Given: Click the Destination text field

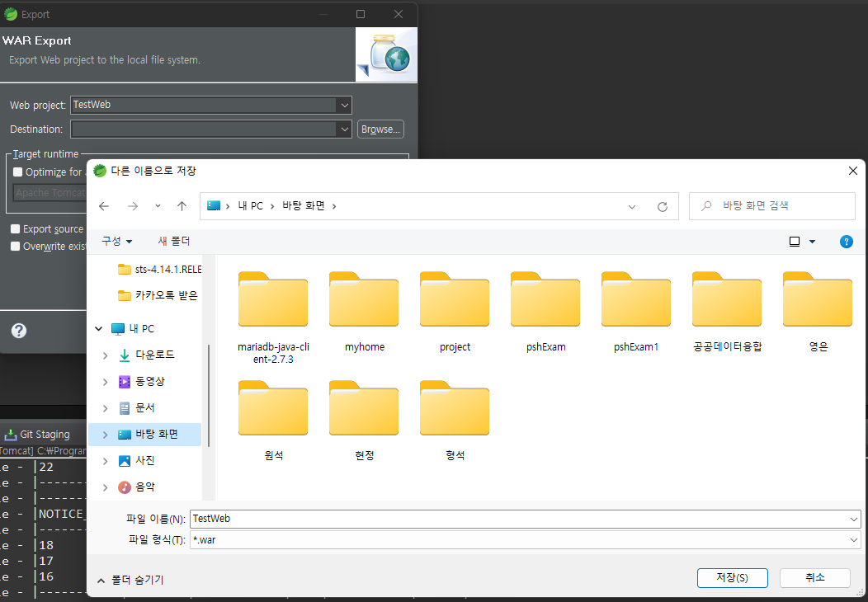Looking at the screenshot, I should 203,129.
